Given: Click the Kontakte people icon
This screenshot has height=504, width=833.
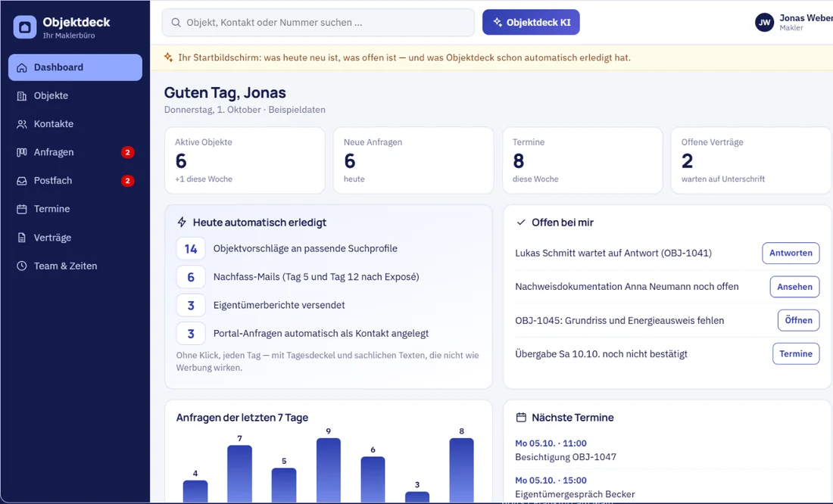Looking at the screenshot, I should coord(22,124).
